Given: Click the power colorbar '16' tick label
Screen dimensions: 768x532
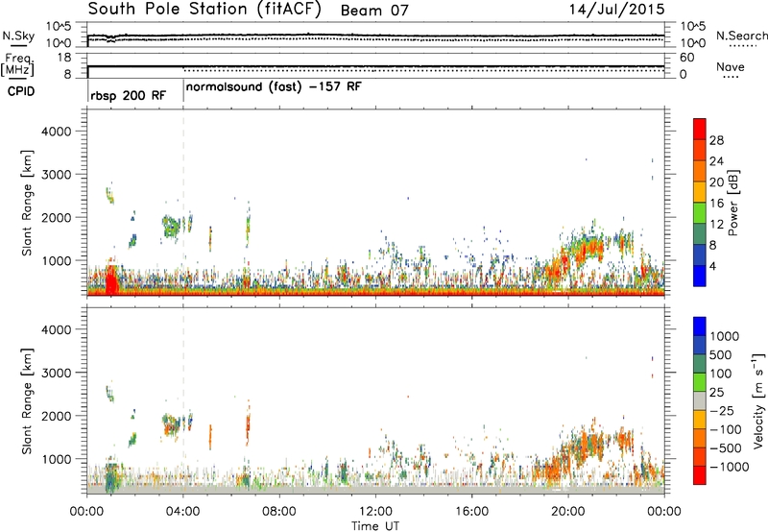Looking at the screenshot, I should click(716, 204).
